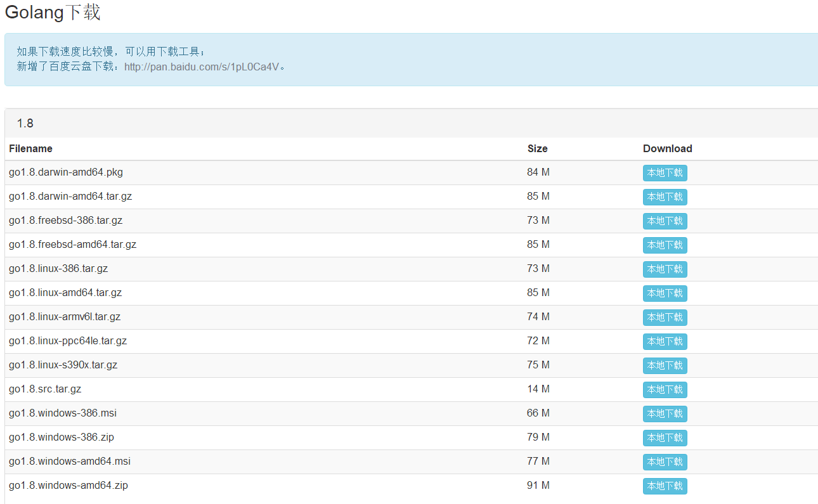Download go1.8.windows-amd64.zip with 本地下载
Screen dimensions: 818x504
pos(665,486)
